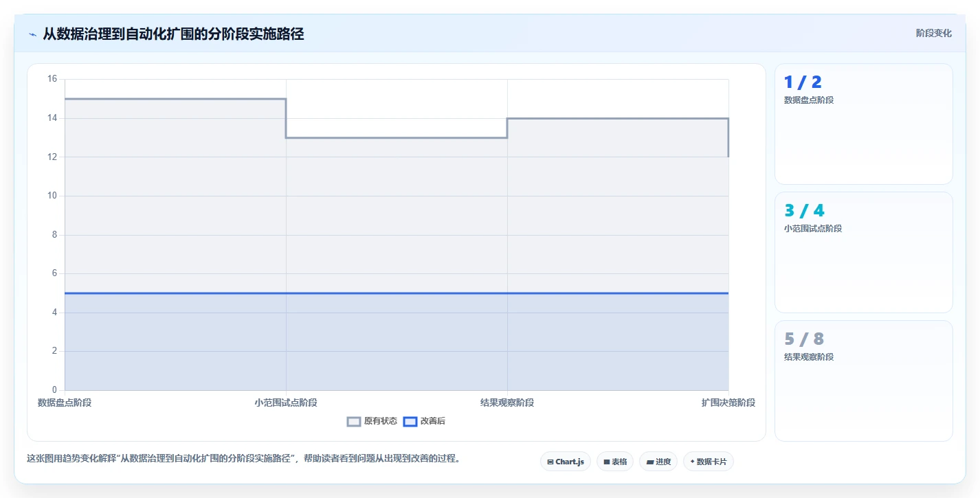Open the 3 / 4 小范围试点阶段 card
This screenshot has width=980, height=498.
864,253
